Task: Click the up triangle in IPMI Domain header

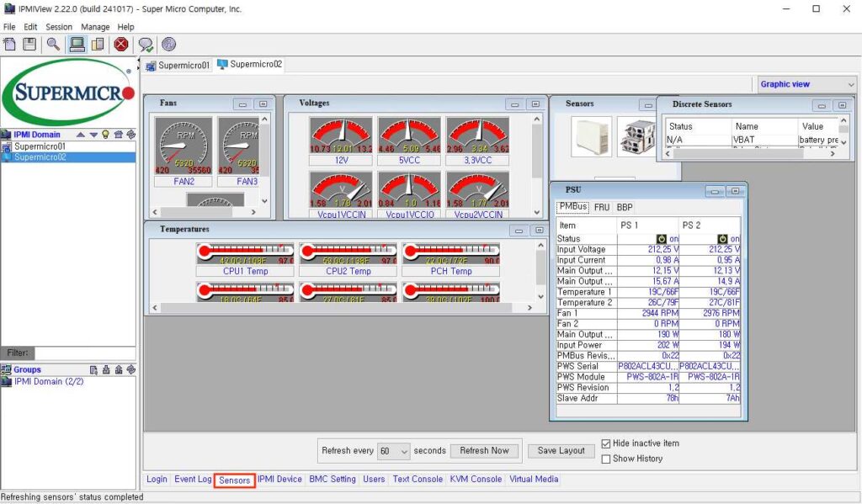Action: point(81,134)
